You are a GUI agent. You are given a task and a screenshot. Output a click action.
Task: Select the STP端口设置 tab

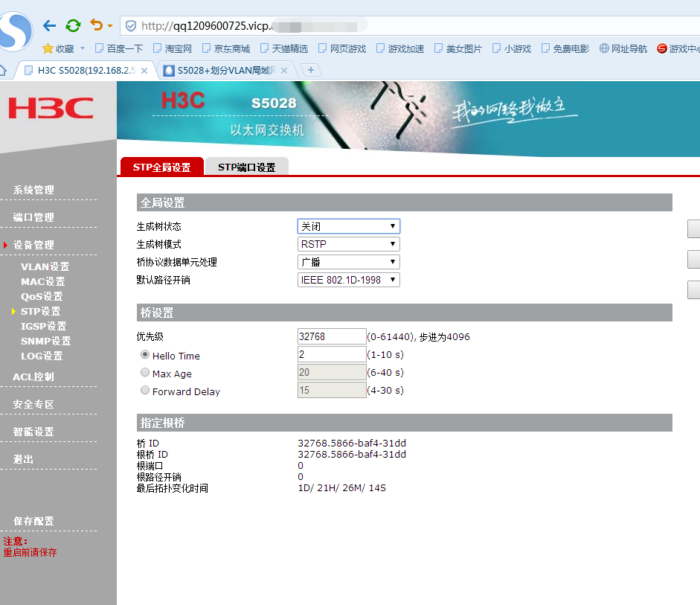click(246, 167)
